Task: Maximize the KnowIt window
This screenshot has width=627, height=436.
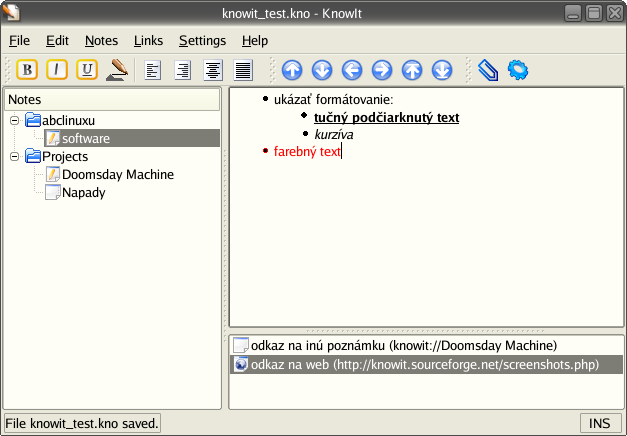Action: 594,13
